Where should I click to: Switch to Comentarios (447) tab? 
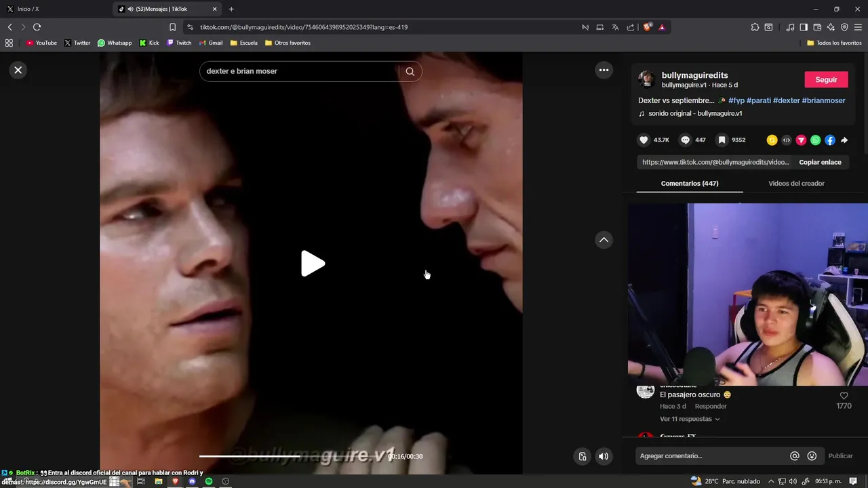690,184
